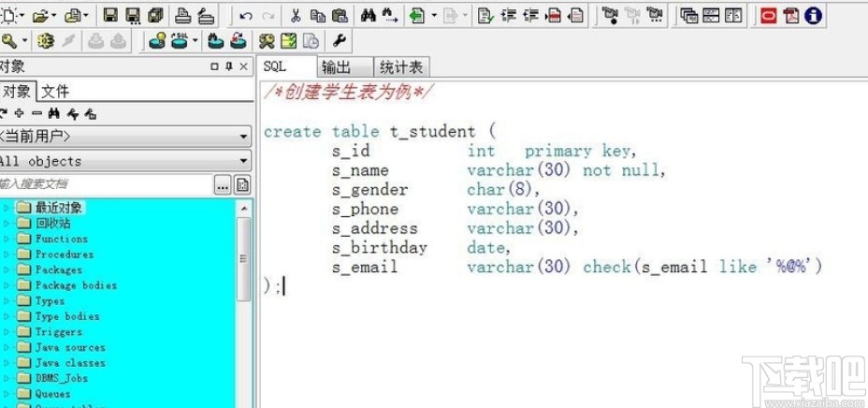Open the <当前用户> user dropdown
The width and height of the screenshot is (868, 408).
tap(125, 137)
